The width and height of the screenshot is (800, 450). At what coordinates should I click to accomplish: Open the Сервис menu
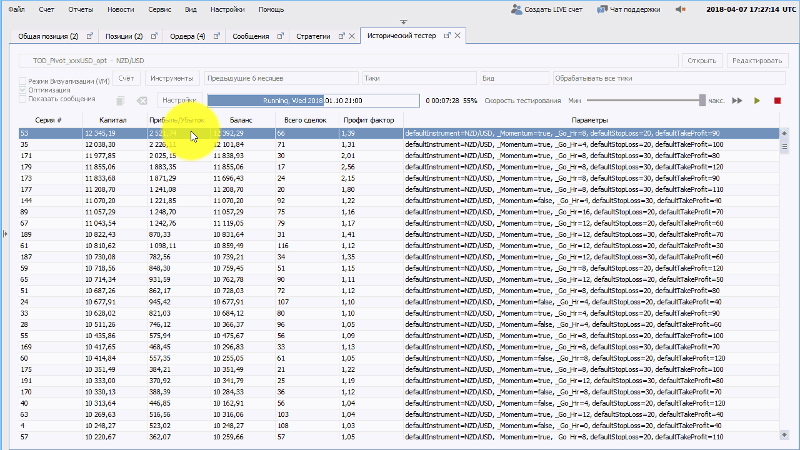(160, 10)
